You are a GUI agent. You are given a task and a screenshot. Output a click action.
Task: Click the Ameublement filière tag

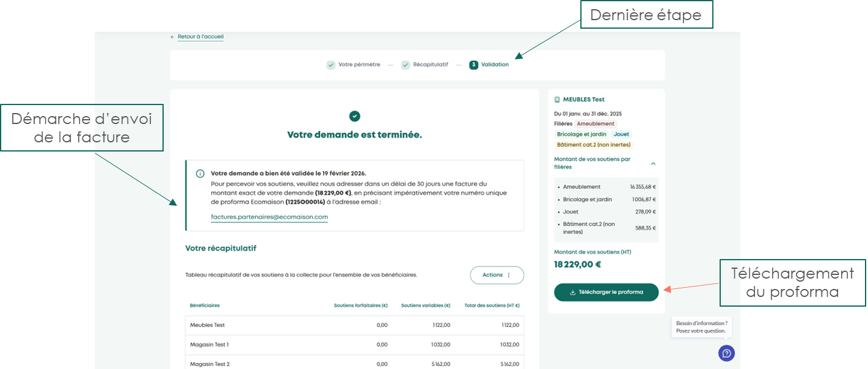[x=596, y=124]
